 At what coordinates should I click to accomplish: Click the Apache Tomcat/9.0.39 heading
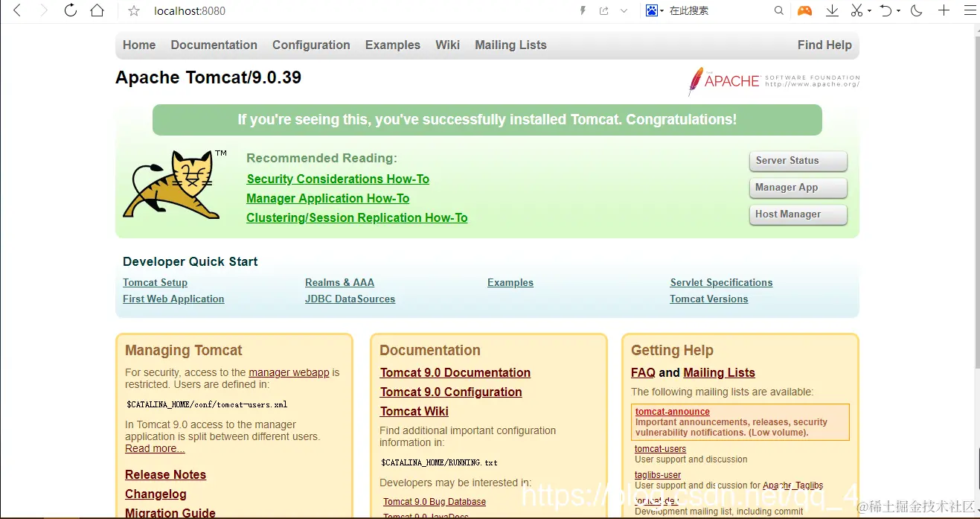coord(208,77)
